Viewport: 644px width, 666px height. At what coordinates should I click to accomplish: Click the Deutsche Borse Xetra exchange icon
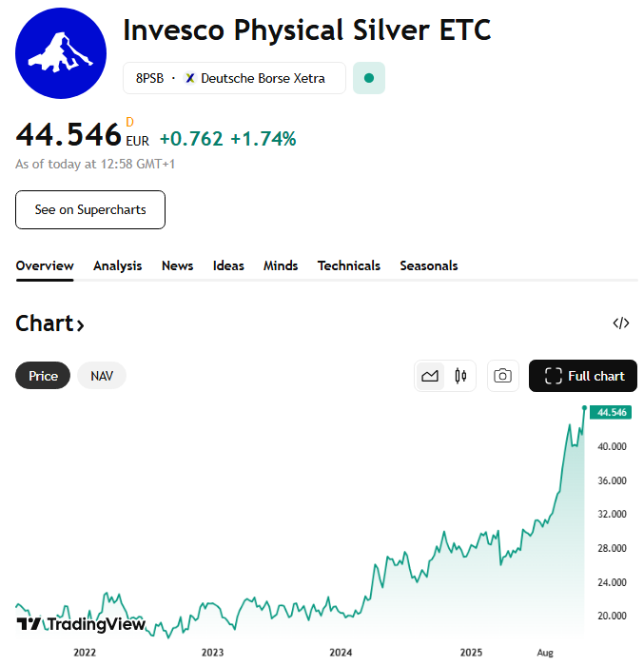pyautogui.click(x=190, y=78)
